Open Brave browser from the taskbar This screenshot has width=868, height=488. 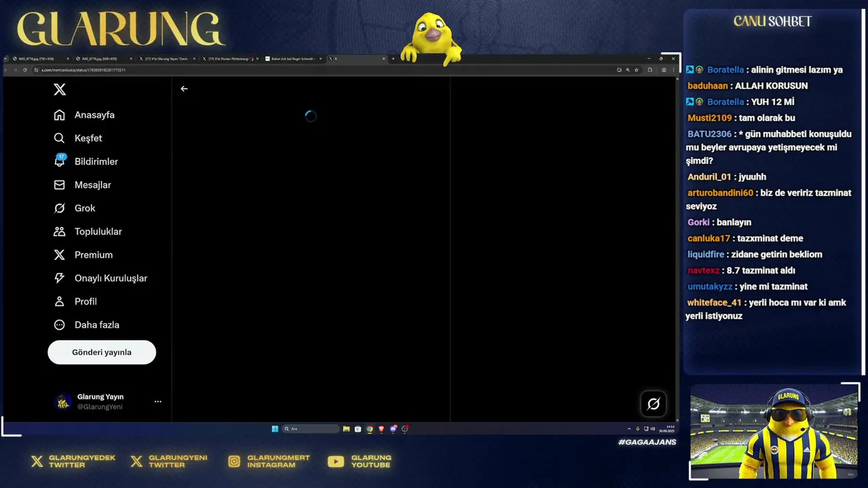(x=381, y=428)
